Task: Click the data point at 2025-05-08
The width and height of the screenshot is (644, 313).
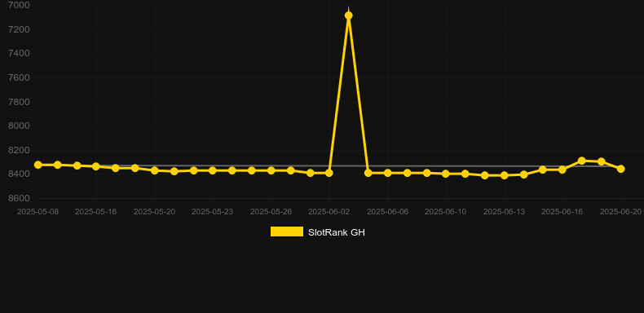Action: pyautogui.click(x=37, y=165)
